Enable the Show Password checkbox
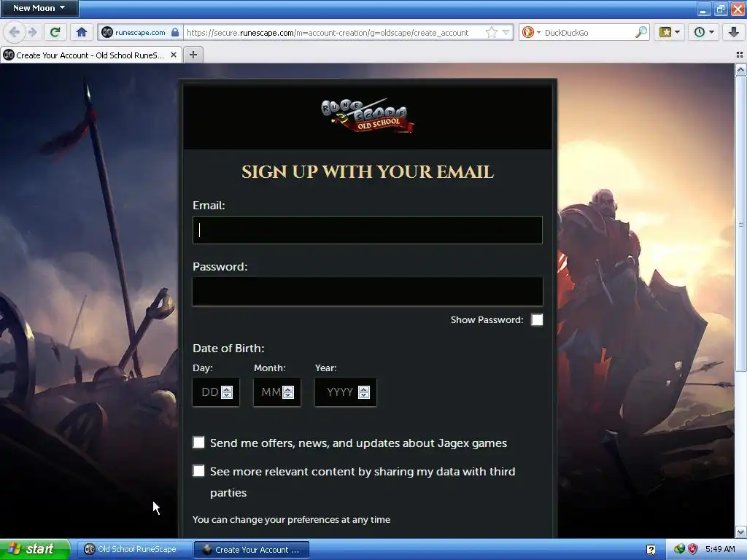This screenshot has height=560, width=747. (x=537, y=319)
